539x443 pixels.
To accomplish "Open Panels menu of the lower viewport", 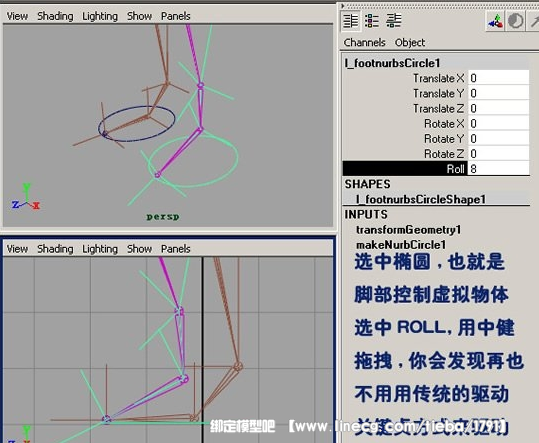I will coord(175,249).
